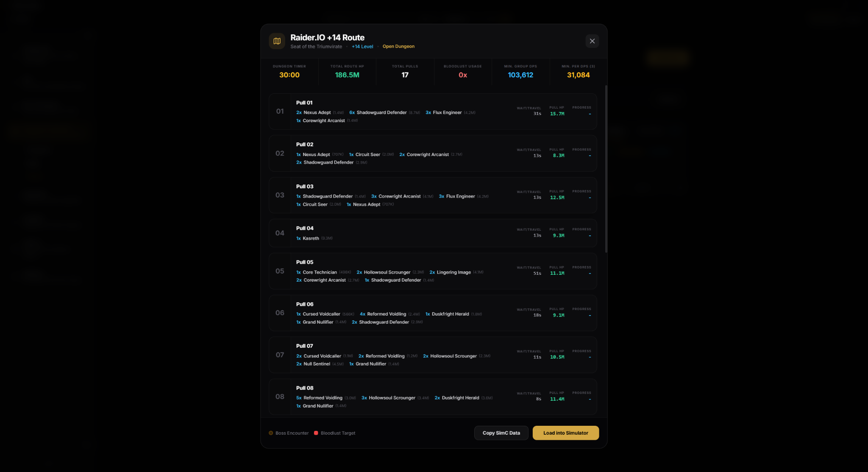Click the 05 pull number badge
868x472 pixels.
(280, 271)
